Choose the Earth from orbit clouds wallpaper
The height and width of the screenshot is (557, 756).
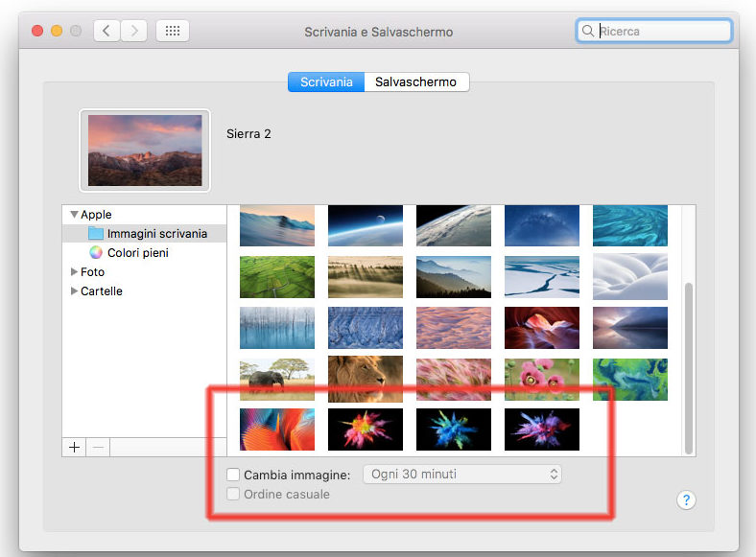[454, 225]
